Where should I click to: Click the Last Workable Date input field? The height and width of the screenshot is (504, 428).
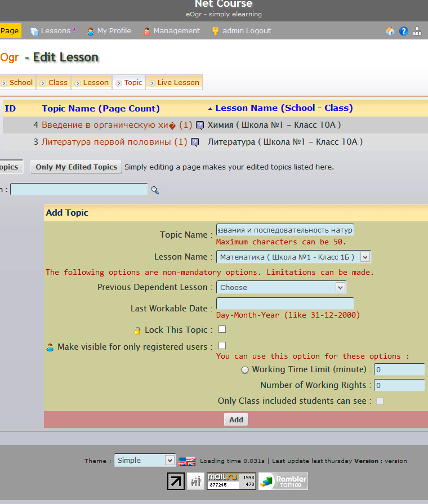[x=285, y=304]
